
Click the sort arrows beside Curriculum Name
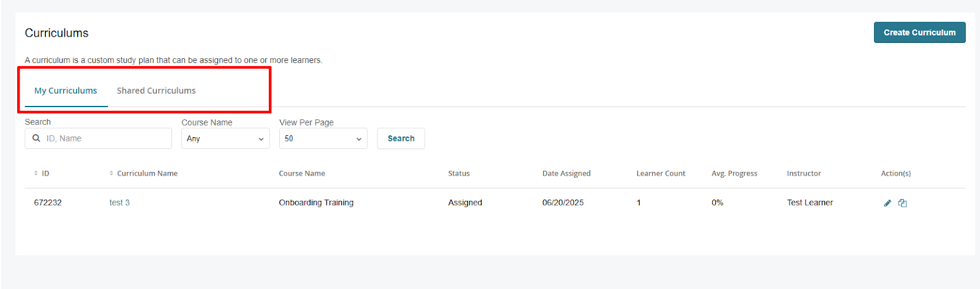(111, 173)
